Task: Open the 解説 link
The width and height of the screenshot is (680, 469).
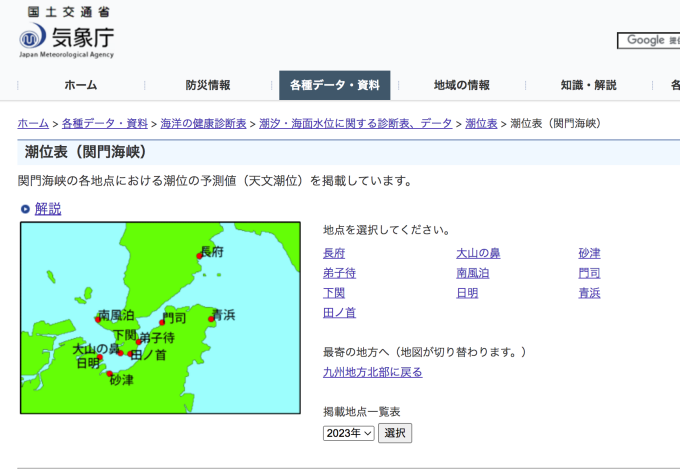Action: [48, 209]
